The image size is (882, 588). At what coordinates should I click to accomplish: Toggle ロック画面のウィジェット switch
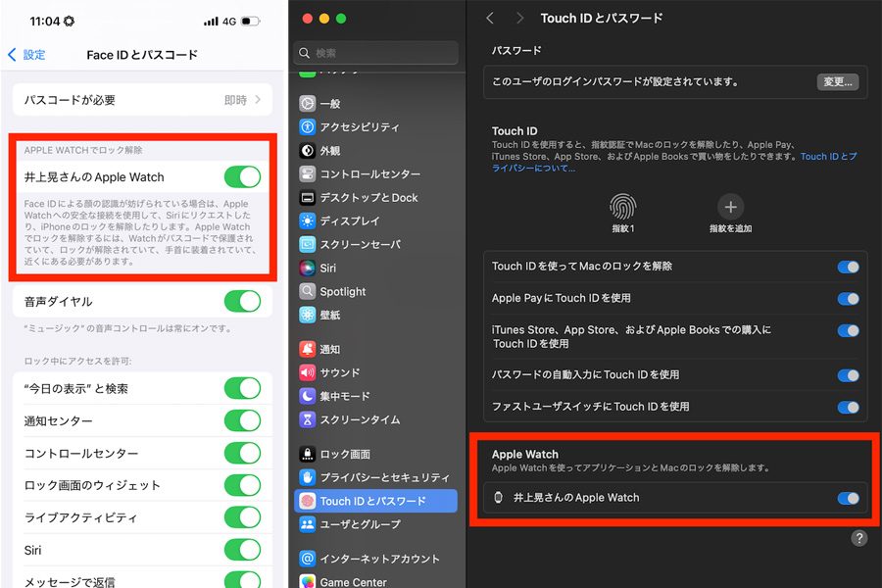point(242,485)
